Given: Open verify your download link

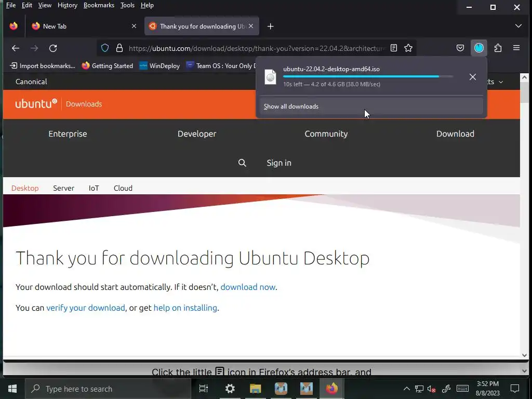Looking at the screenshot, I should [86, 308].
